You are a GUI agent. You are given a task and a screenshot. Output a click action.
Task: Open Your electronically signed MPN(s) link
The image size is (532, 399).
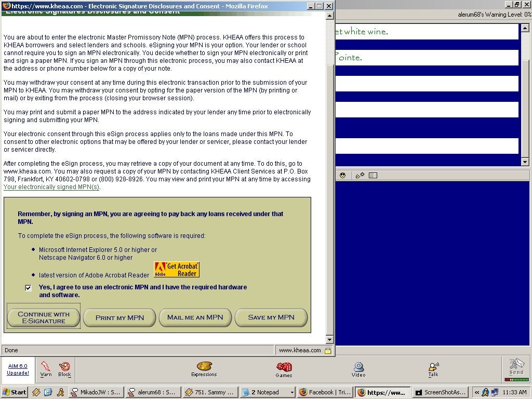coord(51,187)
